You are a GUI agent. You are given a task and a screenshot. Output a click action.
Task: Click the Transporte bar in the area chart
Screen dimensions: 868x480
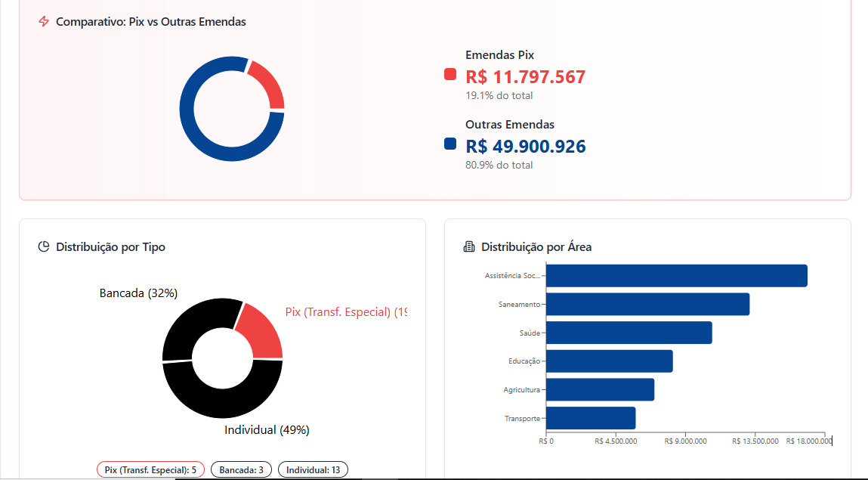click(x=590, y=418)
